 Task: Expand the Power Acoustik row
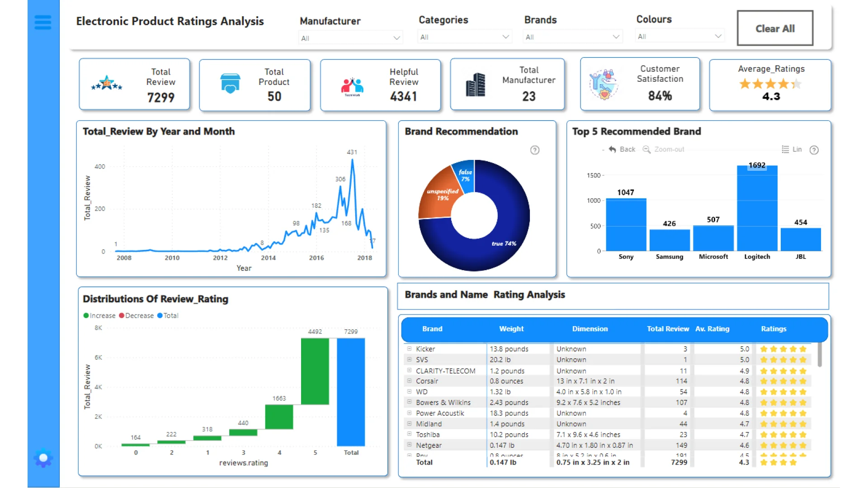point(410,413)
